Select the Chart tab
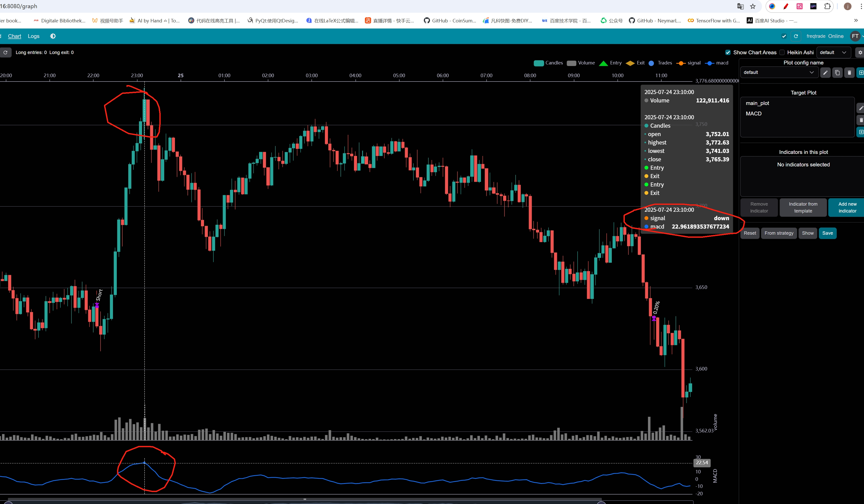 (14, 36)
